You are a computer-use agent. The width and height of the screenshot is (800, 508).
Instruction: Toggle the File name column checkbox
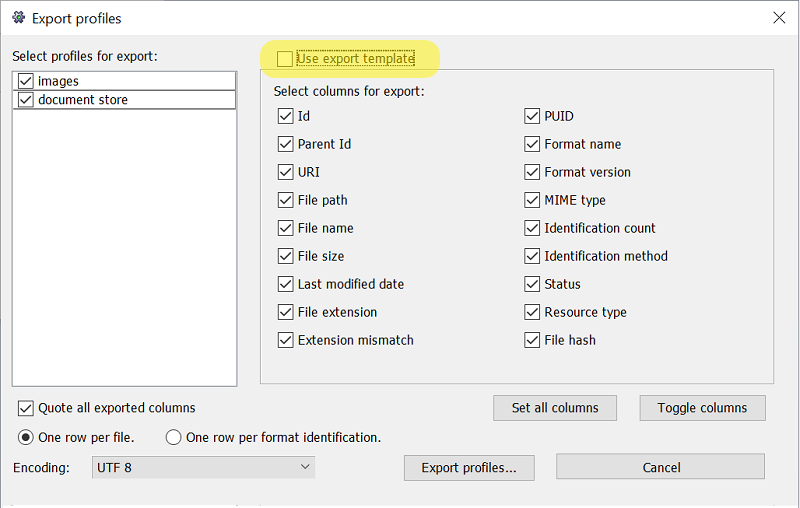click(x=286, y=228)
